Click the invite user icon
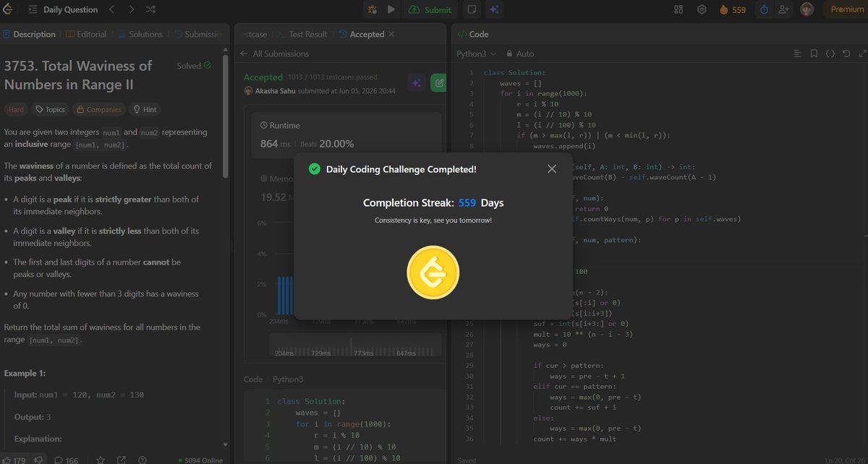The width and height of the screenshot is (868, 464). pyautogui.click(x=784, y=9)
